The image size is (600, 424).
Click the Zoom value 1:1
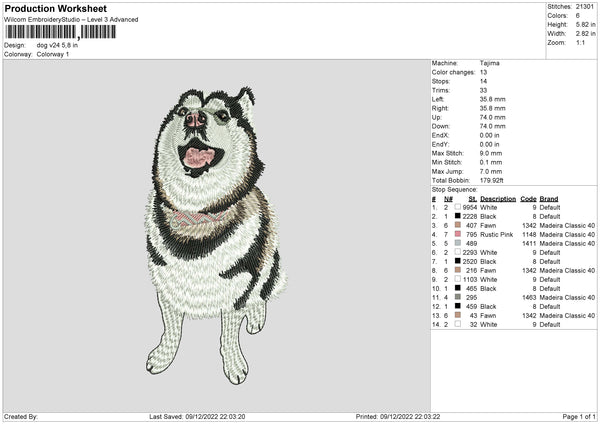[x=580, y=42]
